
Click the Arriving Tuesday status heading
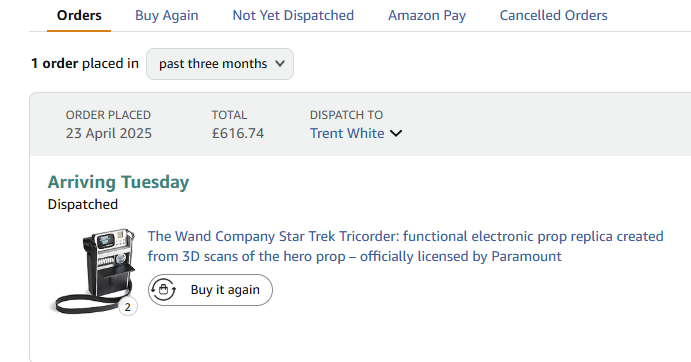click(118, 182)
